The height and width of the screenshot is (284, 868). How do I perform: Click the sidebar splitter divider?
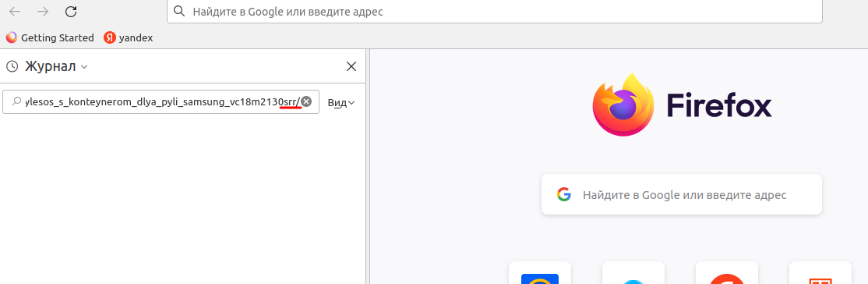(x=368, y=166)
